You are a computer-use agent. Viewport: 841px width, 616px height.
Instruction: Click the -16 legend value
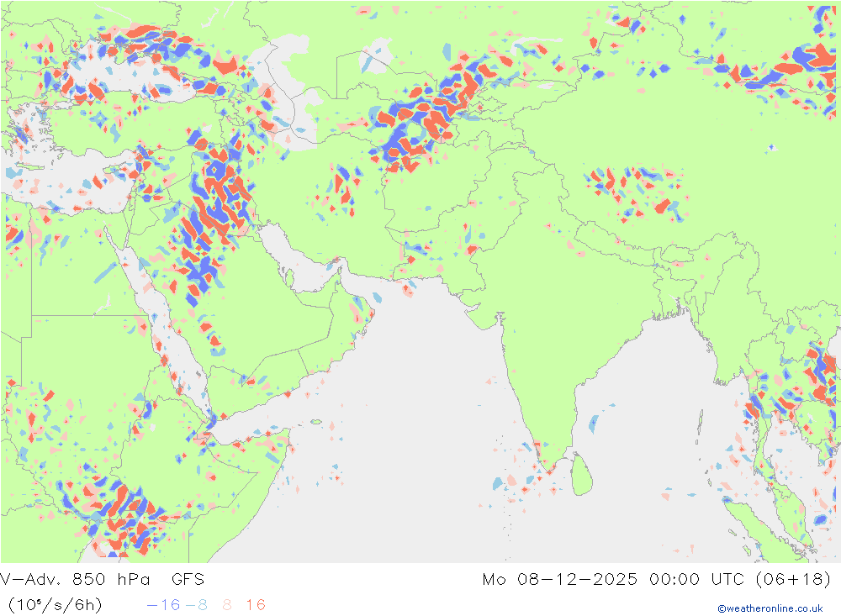pyautogui.click(x=164, y=605)
